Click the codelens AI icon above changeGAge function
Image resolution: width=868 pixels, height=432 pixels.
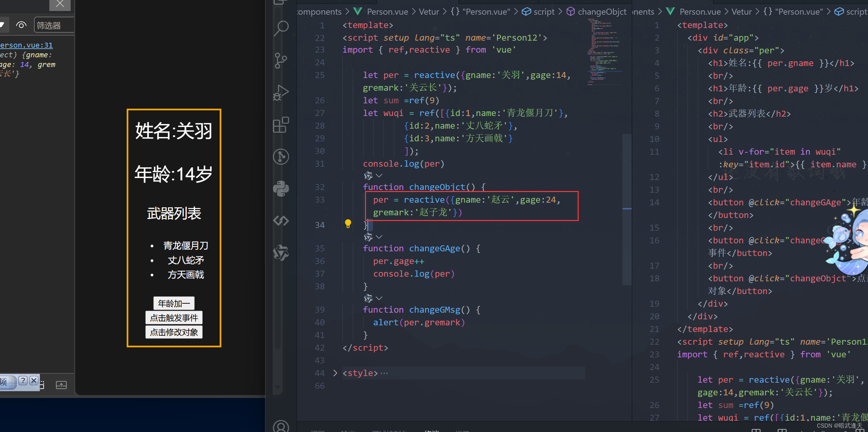368,237
